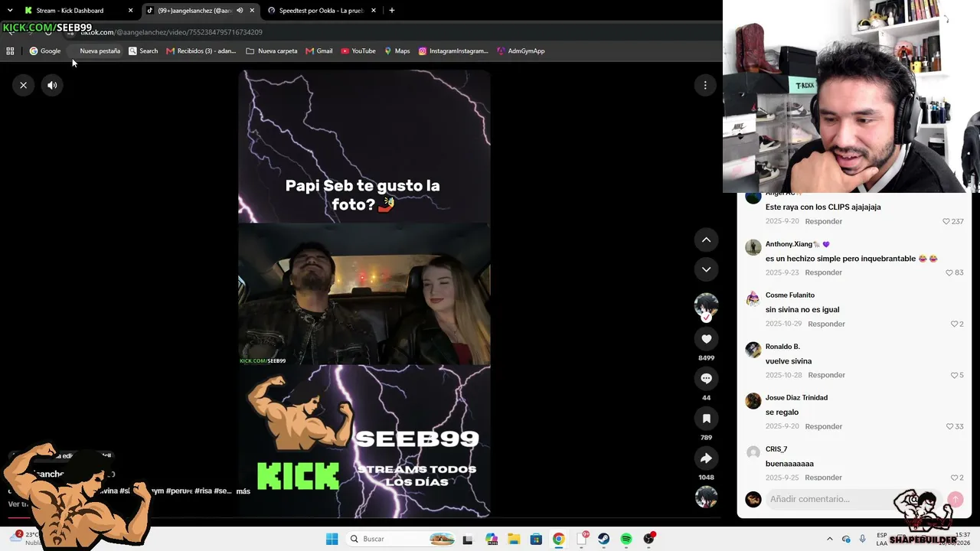Open Google Chrome from the taskbar
Screen dimensions: 980x551
coord(559,539)
